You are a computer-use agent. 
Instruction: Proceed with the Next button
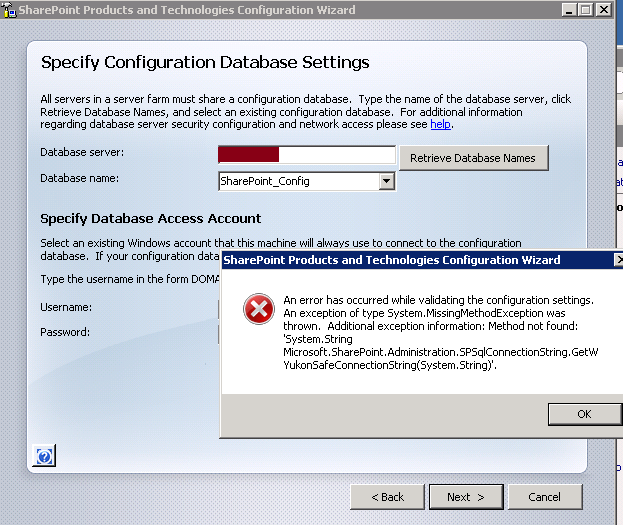point(466,497)
